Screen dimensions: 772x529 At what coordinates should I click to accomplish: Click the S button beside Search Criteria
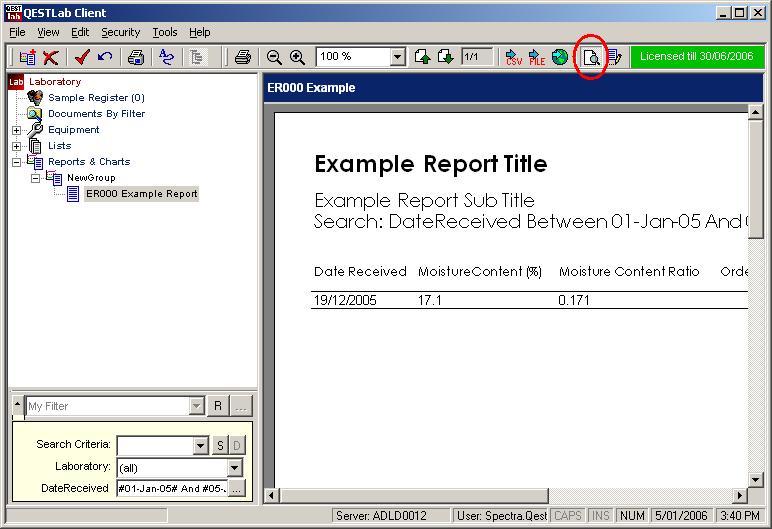click(x=219, y=445)
